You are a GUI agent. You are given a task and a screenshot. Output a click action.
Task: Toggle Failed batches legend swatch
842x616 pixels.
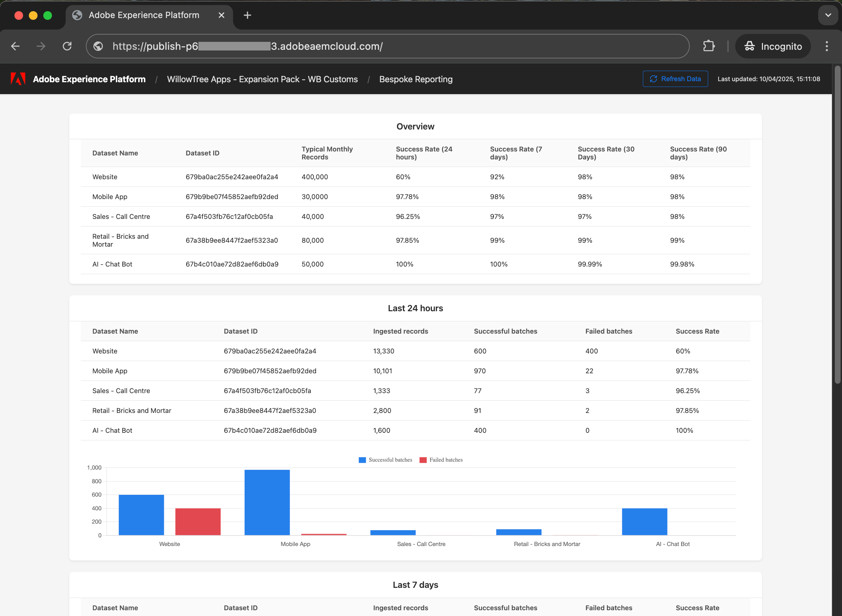click(423, 460)
